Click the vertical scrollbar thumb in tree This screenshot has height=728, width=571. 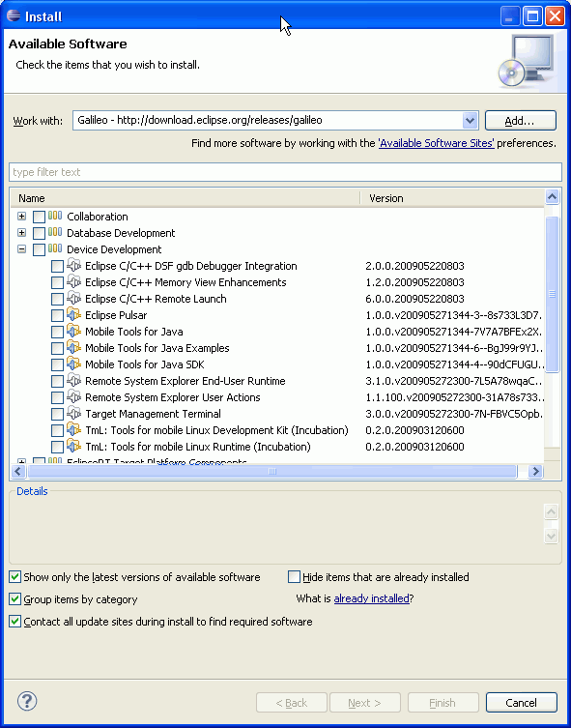(x=552, y=294)
